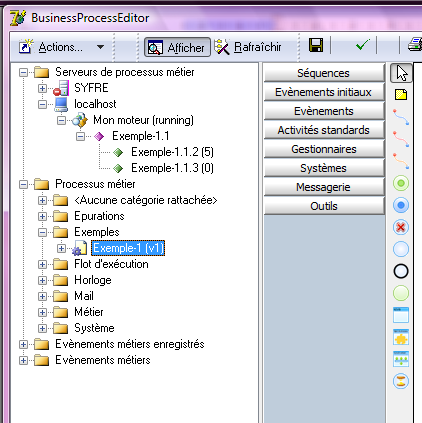Collapse the Exemples folder
The image size is (422, 423).
[42, 232]
